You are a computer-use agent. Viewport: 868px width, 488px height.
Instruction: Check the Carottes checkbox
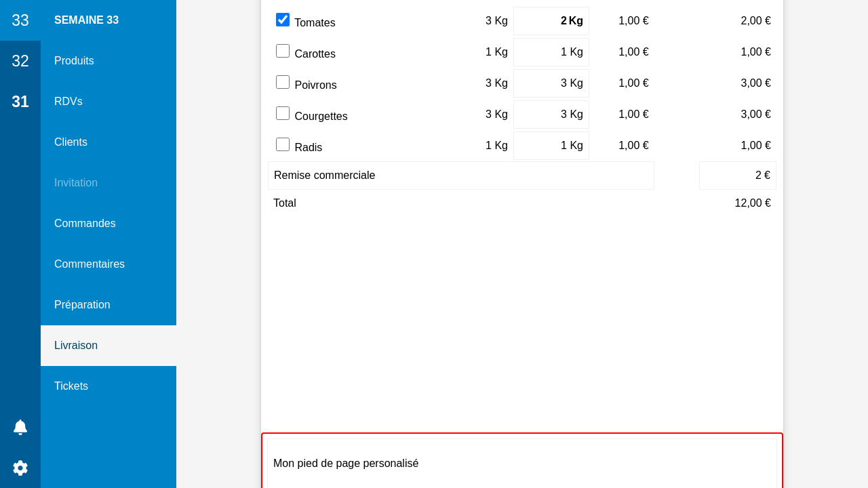(x=283, y=51)
